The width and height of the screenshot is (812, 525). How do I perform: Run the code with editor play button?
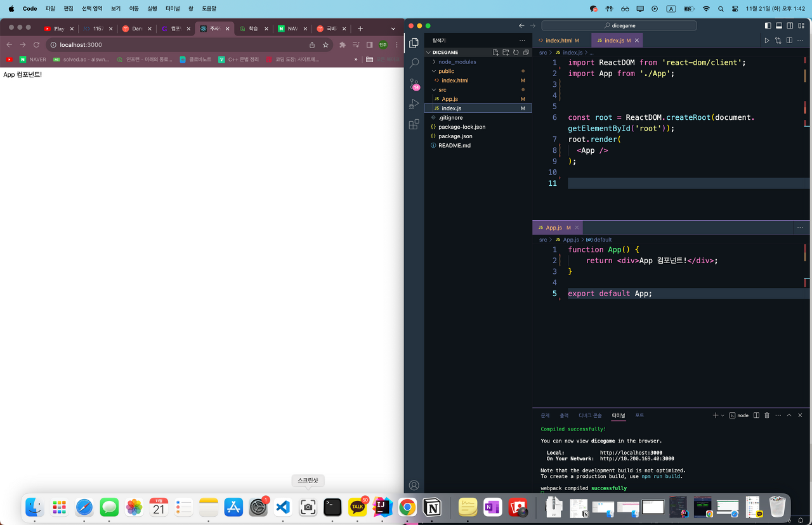(x=767, y=41)
